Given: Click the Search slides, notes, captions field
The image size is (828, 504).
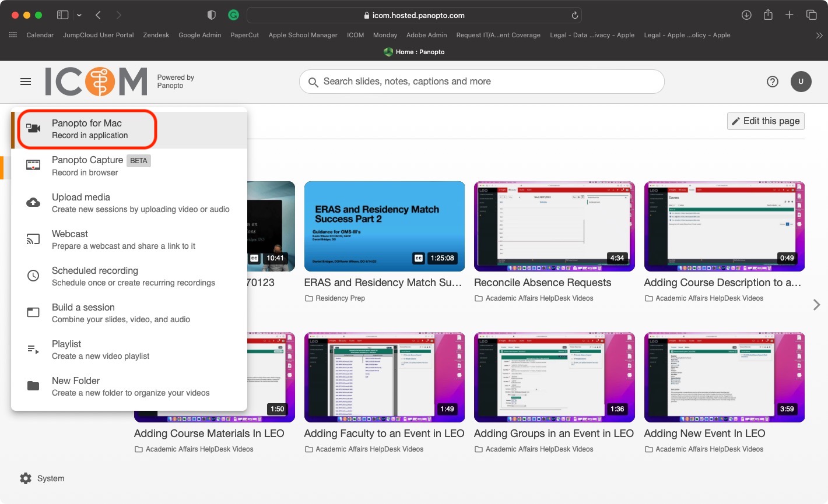Looking at the screenshot, I should tap(482, 82).
